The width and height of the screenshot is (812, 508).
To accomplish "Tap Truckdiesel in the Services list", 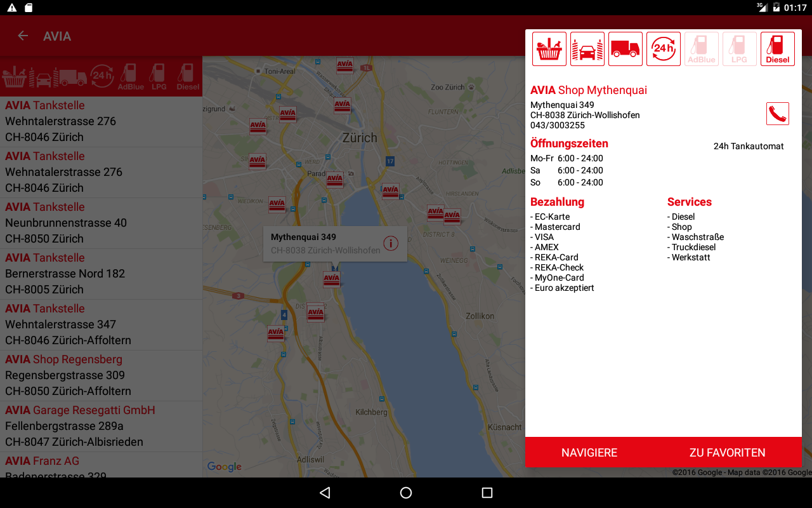I will coord(691,247).
